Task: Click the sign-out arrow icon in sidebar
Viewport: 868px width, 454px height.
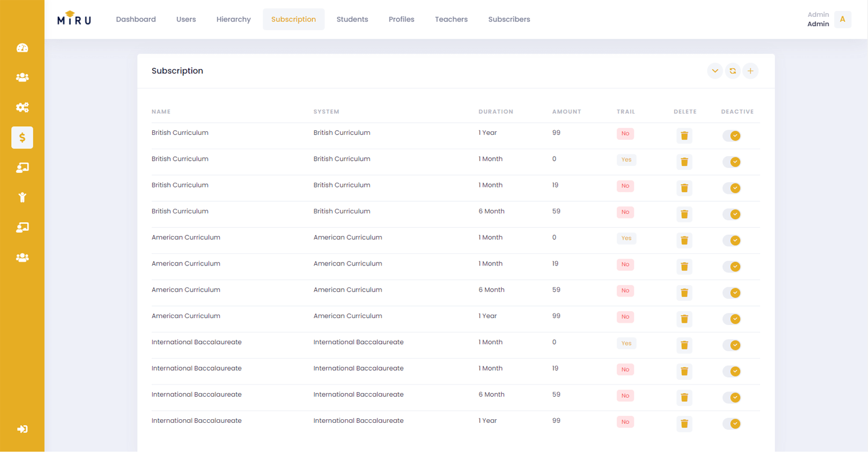Action: coord(22,429)
